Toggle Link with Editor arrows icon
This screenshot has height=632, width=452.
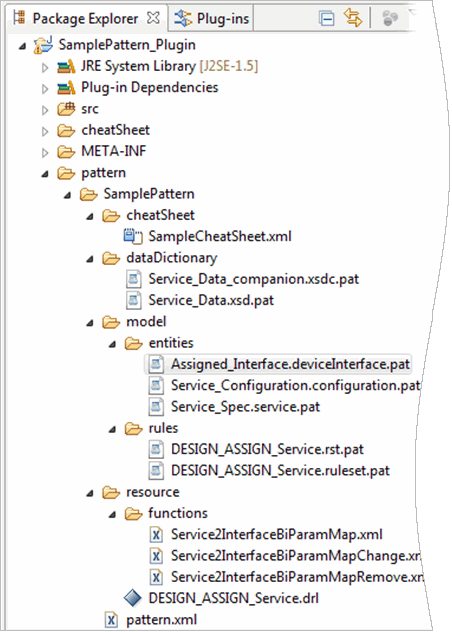[353, 18]
